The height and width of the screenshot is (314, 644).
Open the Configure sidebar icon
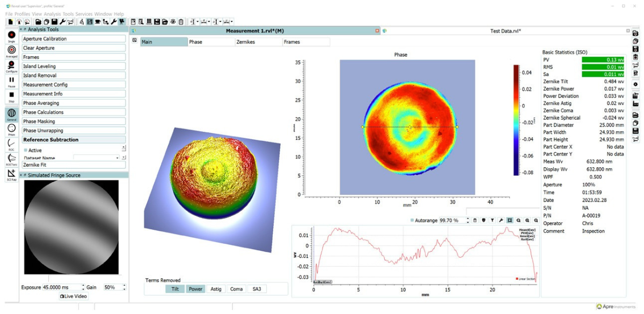tap(11, 65)
